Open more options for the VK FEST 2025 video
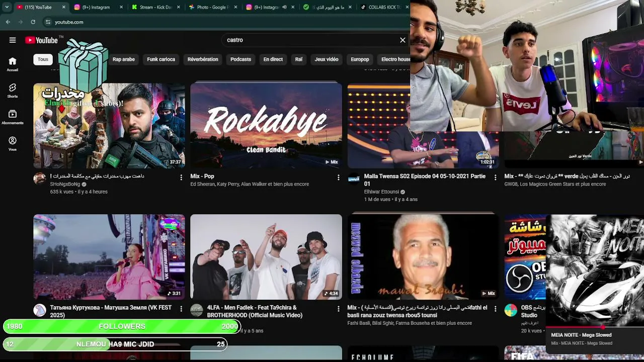644x362 pixels. [181, 309]
